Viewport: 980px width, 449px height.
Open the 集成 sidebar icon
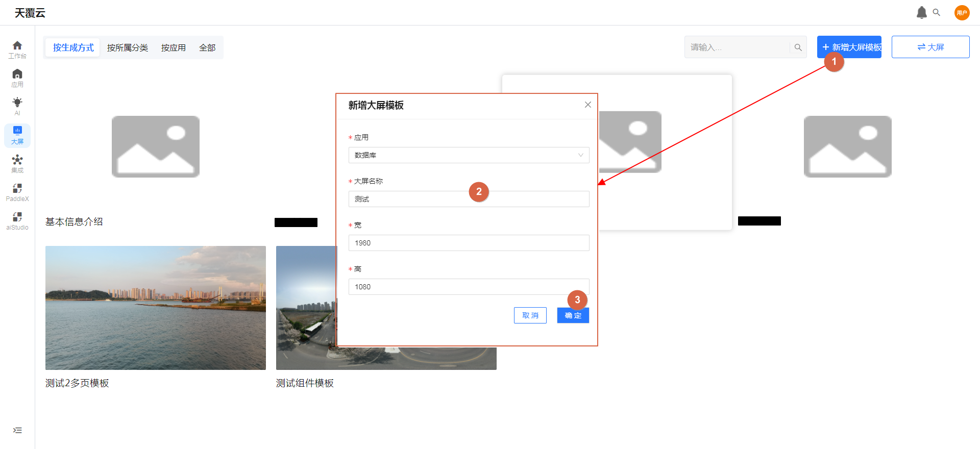(17, 164)
